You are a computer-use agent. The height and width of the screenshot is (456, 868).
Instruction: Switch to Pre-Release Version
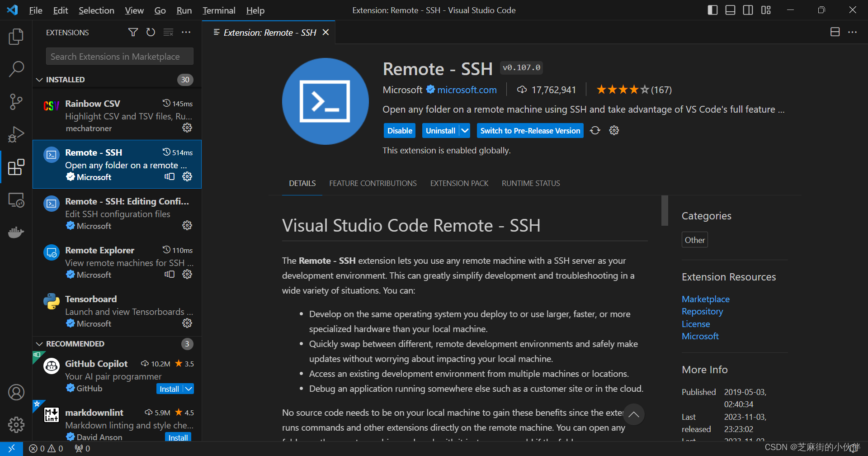pos(530,131)
